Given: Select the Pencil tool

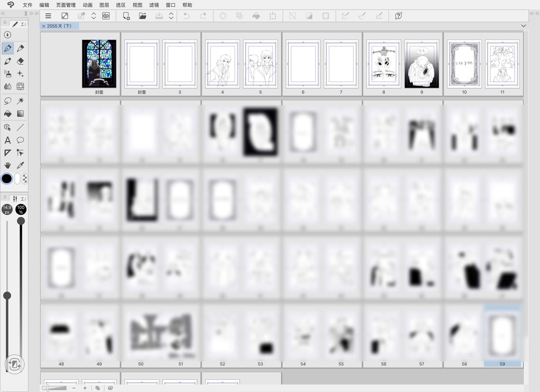Looking at the screenshot, I should pyautogui.click(x=20, y=48).
